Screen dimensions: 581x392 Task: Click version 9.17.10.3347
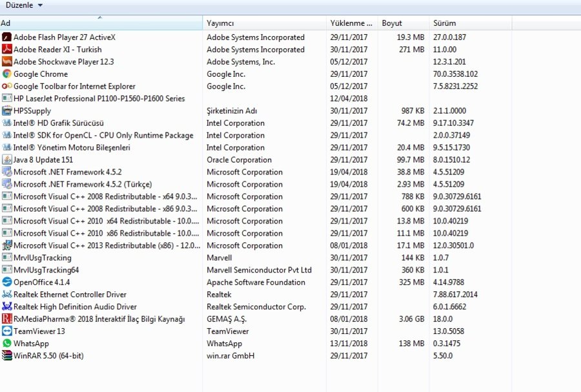click(454, 123)
